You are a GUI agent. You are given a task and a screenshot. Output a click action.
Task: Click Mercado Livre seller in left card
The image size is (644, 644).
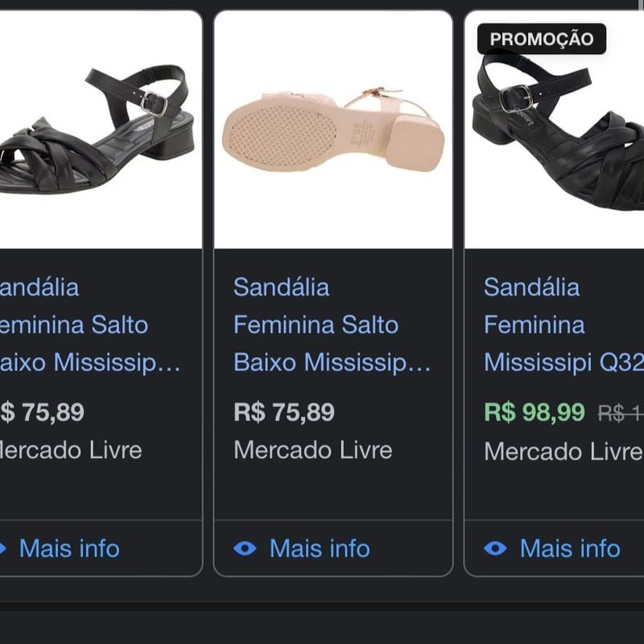pyautogui.click(x=71, y=450)
